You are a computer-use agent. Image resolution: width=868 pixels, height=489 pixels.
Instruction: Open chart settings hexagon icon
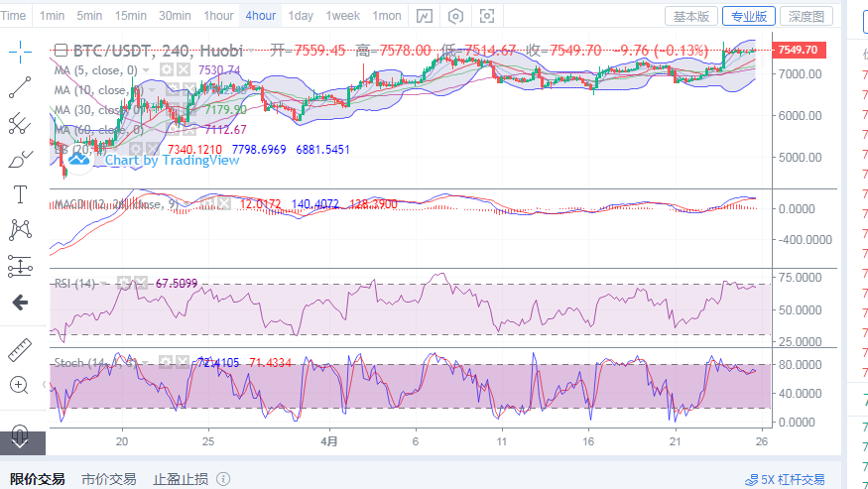(455, 16)
